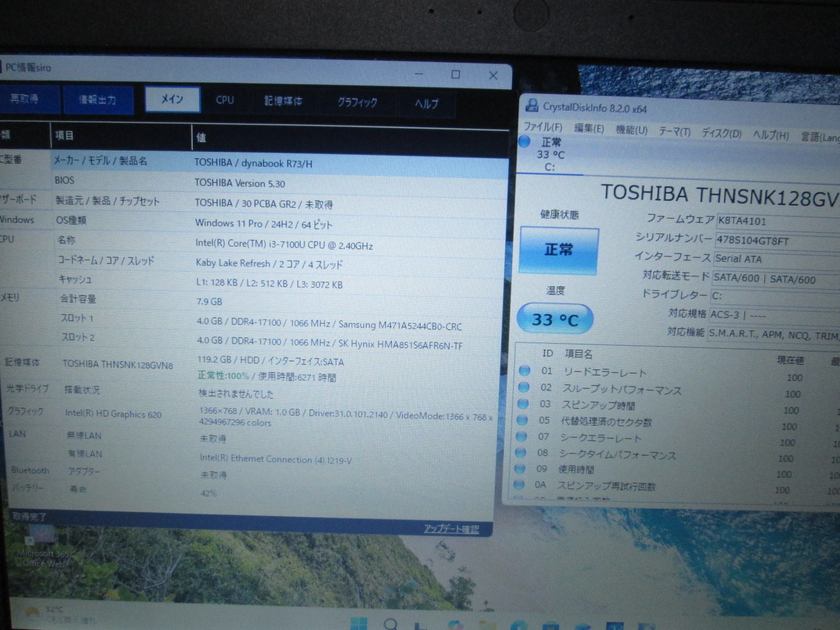This screenshot has width=840, height=630.
Task: Open the 記憶媒体 tab
Action: tap(283, 101)
